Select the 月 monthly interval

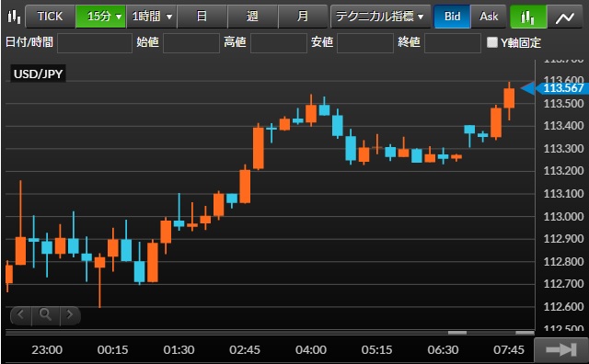(x=303, y=17)
